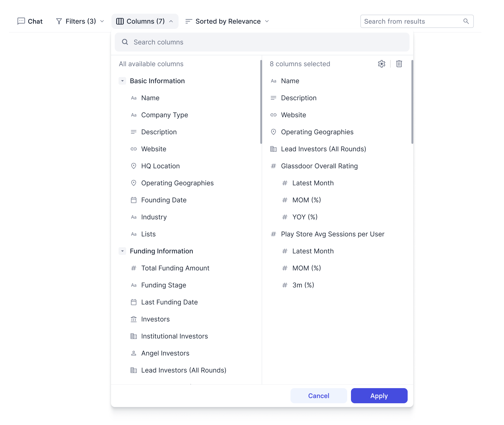Click MOM (%) under Glassdoor Overall Rating
The width and height of the screenshot is (504, 425).
[306, 200]
